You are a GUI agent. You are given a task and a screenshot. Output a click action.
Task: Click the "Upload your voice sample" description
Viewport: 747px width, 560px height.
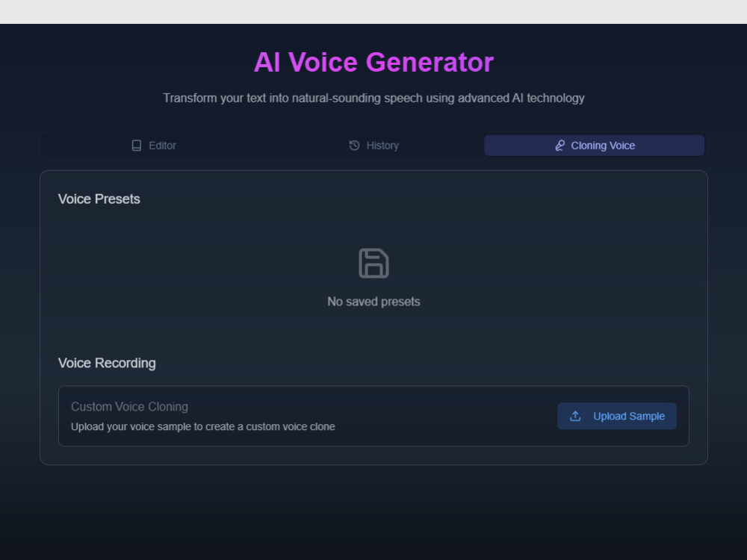point(203,426)
